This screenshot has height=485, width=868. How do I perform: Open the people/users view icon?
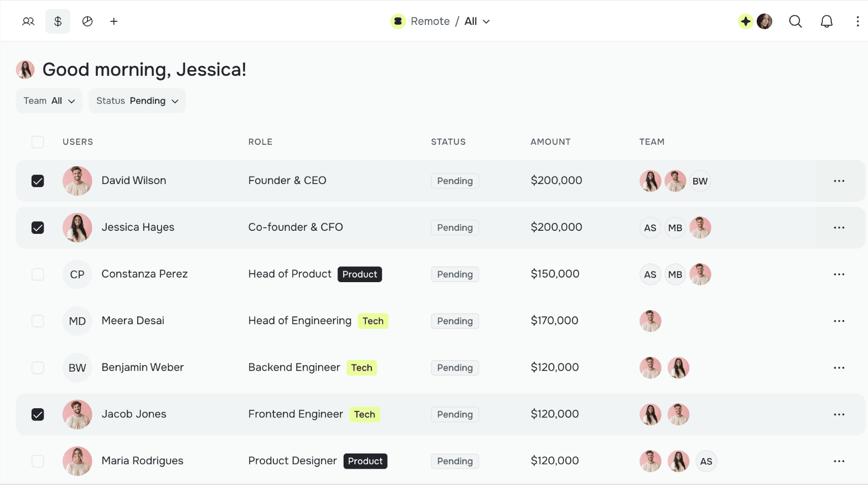click(x=28, y=21)
